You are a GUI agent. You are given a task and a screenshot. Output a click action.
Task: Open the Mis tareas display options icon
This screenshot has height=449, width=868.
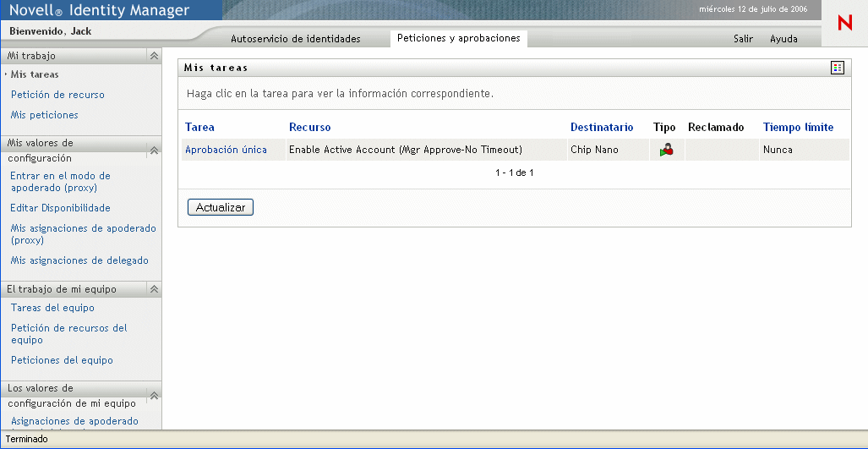tap(837, 68)
